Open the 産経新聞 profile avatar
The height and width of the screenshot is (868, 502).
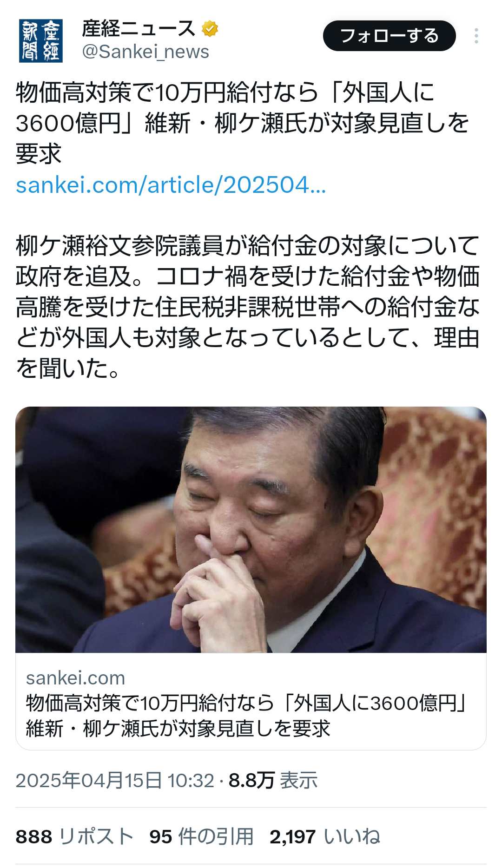pos(41,41)
